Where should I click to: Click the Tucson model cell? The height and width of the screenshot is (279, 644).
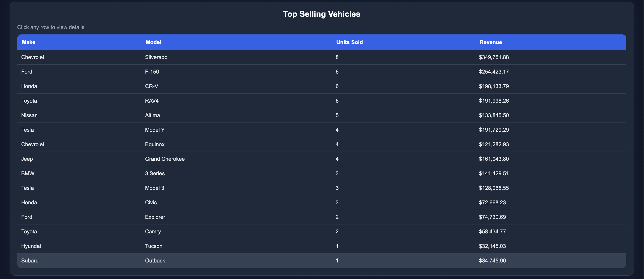click(154, 246)
